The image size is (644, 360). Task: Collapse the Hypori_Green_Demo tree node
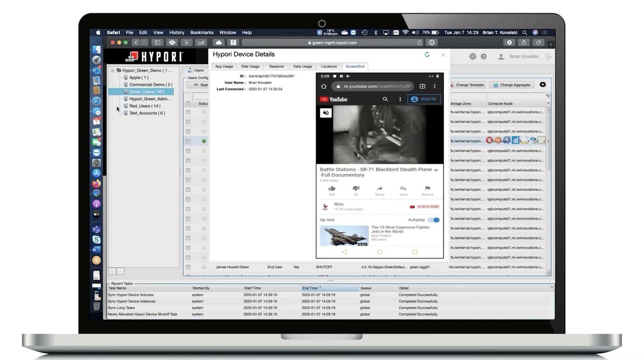112,71
